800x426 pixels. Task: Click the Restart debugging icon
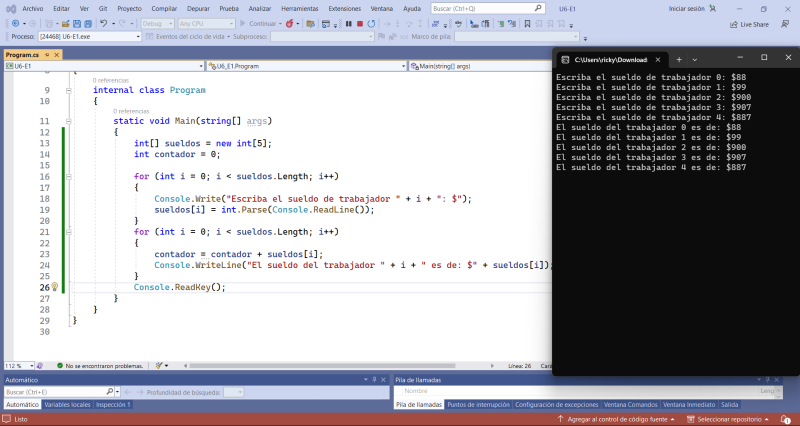coord(372,23)
